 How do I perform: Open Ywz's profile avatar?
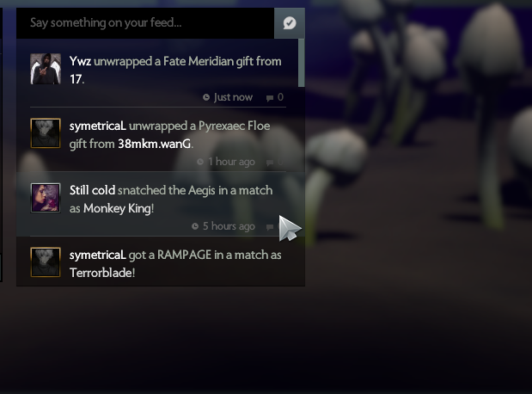pos(46,69)
